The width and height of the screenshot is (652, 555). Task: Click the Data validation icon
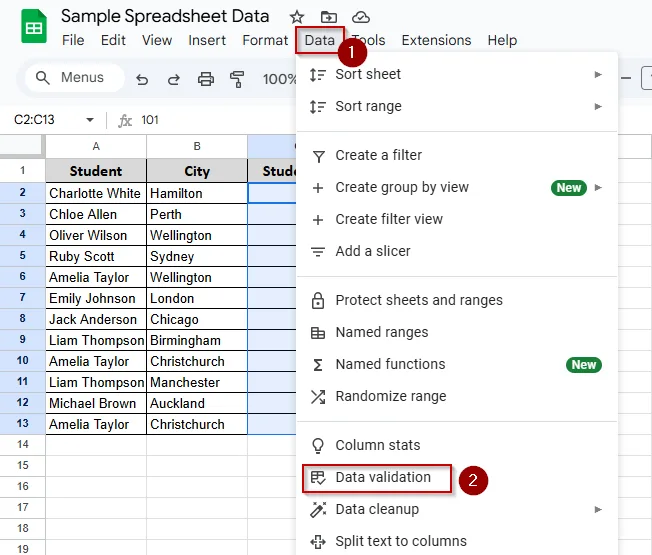pos(318,478)
